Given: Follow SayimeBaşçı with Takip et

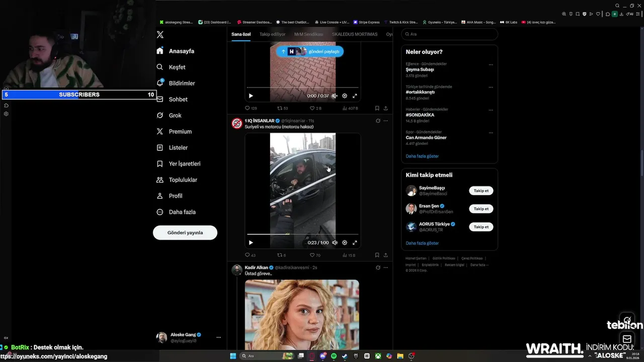Looking at the screenshot, I should pos(481,191).
